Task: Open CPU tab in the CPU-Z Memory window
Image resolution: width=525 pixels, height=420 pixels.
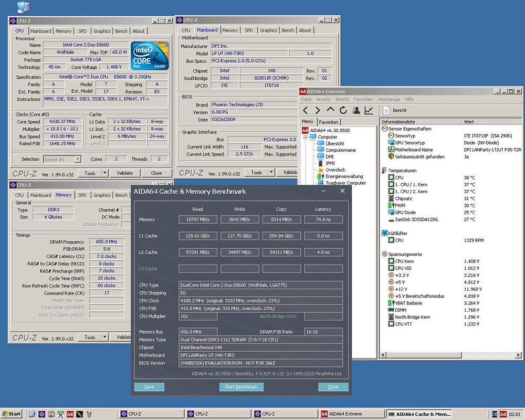Action: (19, 195)
